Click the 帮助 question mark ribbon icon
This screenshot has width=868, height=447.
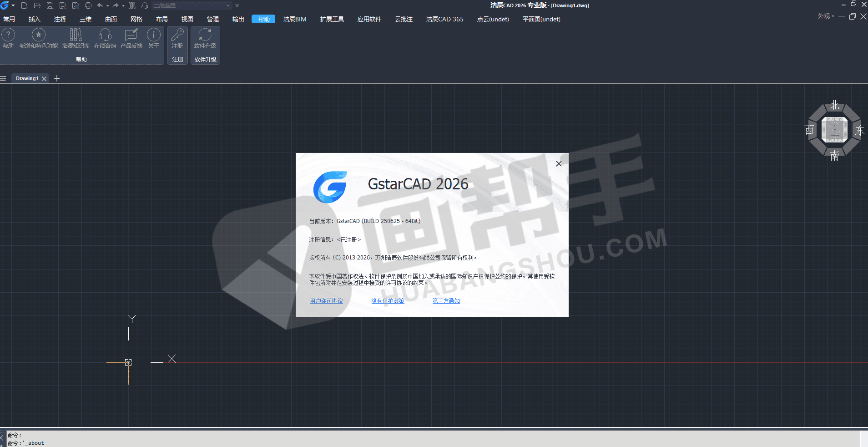point(8,38)
